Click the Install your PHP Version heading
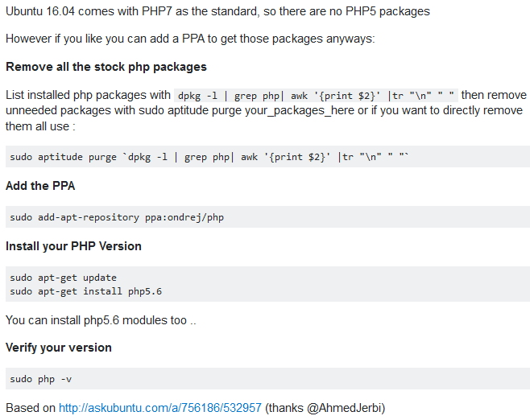 coord(73,246)
